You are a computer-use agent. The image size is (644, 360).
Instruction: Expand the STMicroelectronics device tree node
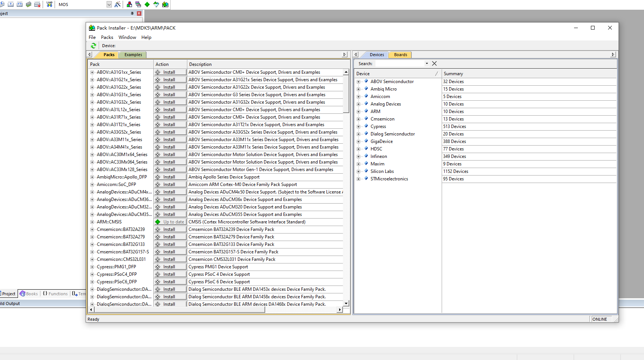click(x=358, y=179)
